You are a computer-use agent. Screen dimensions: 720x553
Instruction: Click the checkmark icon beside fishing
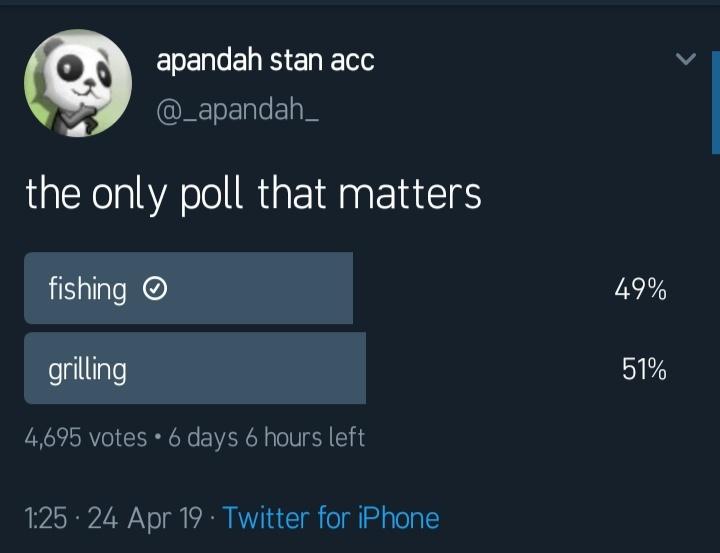pyautogui.click(x=155, y=289)
